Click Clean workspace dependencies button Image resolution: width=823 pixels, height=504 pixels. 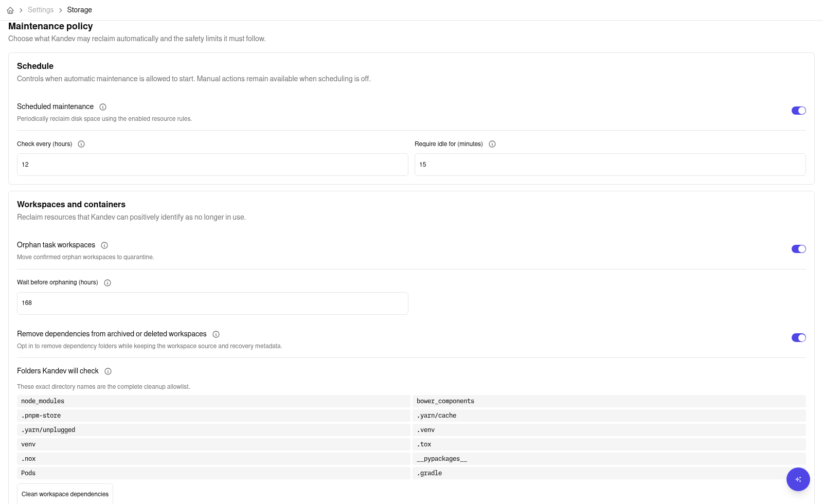tap(65, 494)
